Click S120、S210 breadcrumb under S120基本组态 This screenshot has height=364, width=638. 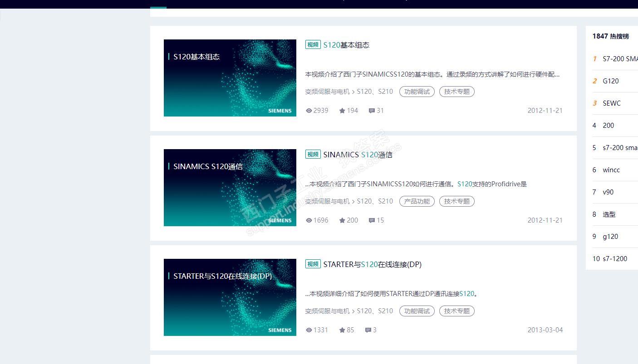click(x=375, y=92)
